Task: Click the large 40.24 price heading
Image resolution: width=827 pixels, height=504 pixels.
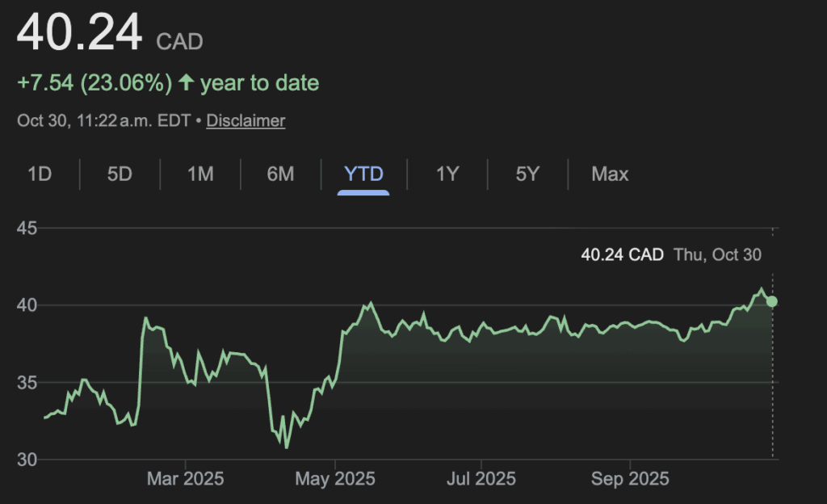Action: pyautogui.click(x=80, y=33)
